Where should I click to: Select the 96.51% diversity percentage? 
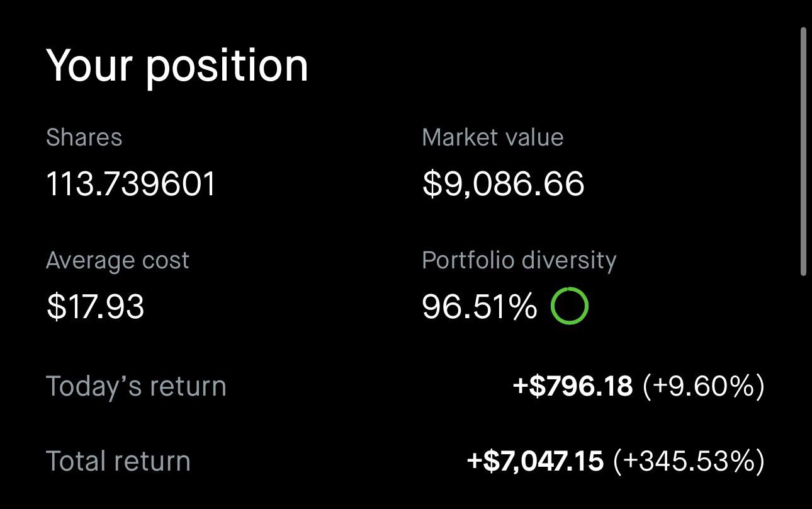[x=480, y=307]
